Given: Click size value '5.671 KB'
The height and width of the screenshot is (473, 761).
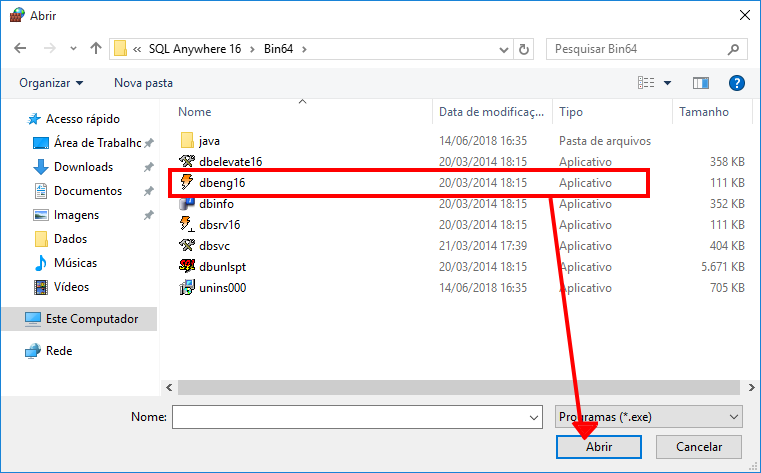Looking at the screenshot, I should click(x=723, y=267).
